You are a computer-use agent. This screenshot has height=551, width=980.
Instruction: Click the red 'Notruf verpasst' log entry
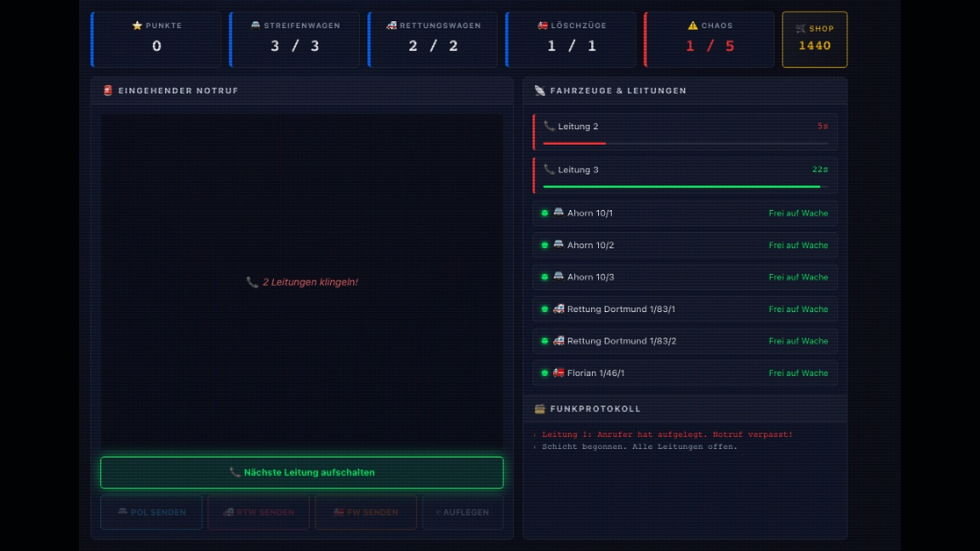click(667, 435)
